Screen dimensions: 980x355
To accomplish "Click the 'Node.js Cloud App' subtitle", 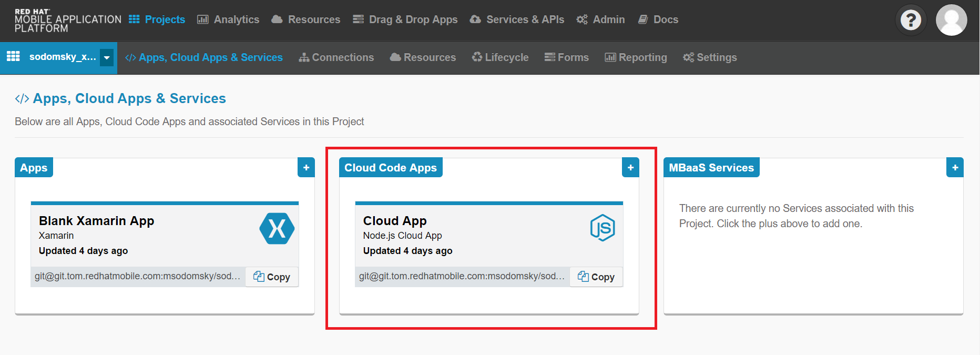I will (x=403, y=236).
